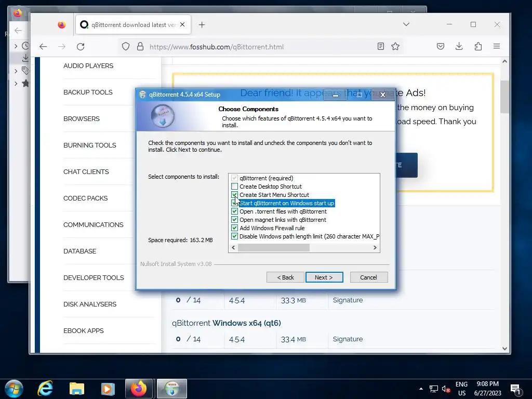Click the Firefox forward arrow button
Viewport: 532px width, 399px height.
pos(62,46)
